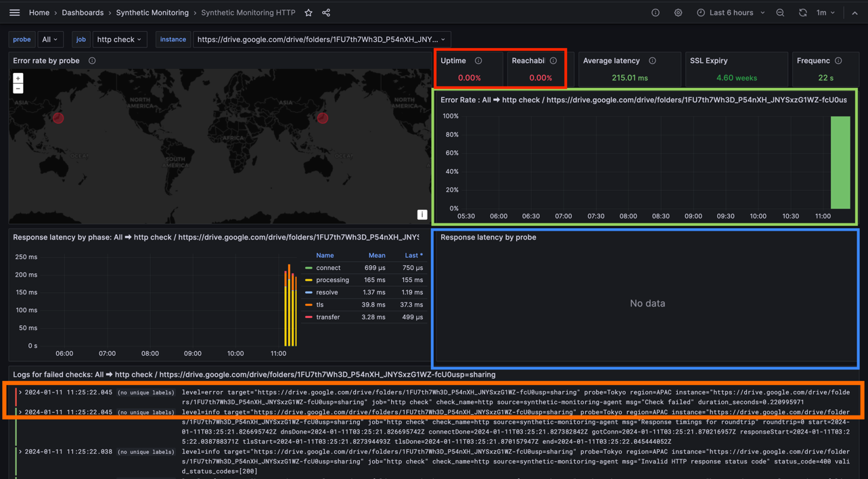
Task: Open Error rate by probe panel title
Action: point(46,61)
